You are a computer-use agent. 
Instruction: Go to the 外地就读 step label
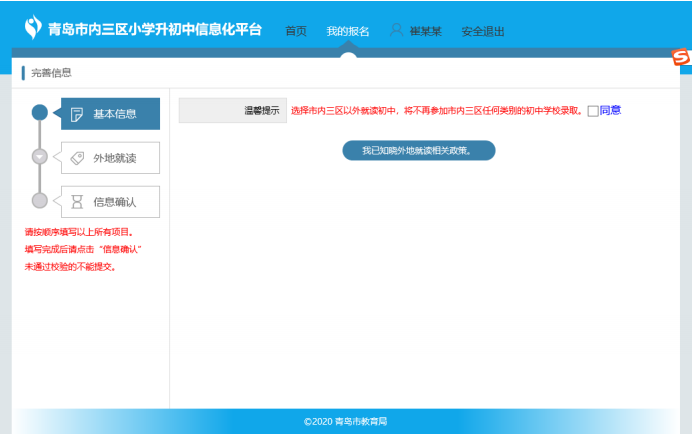click(x=114, y=158)
